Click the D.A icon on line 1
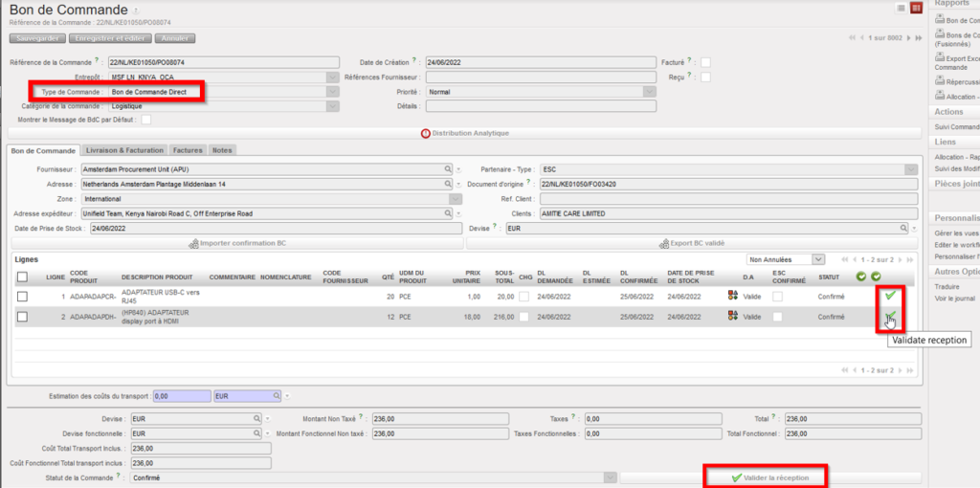The image size is (980, 488). click(733, 297)
